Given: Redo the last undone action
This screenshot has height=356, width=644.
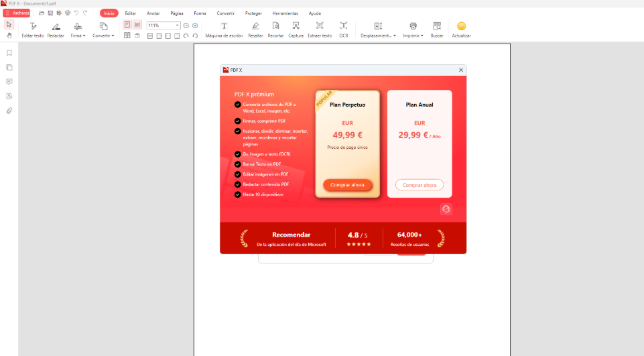Looking at the screenshot, I should point(85,13).
